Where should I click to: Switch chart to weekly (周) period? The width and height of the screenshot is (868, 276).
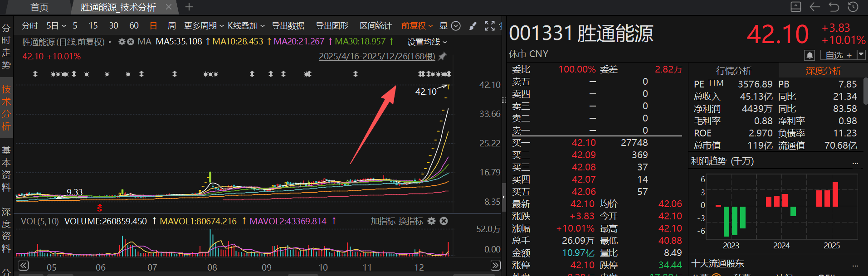(171, 26)
